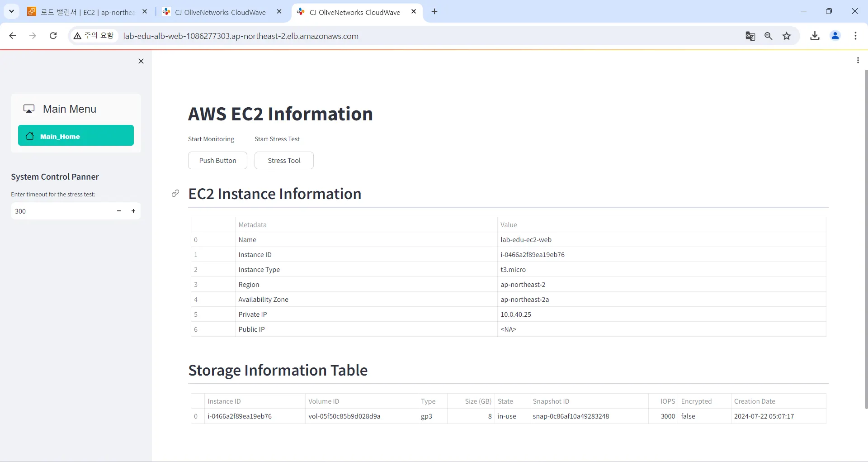Viewport: 868px width, 462px height.
Task: Decrease timeout with the minus button
Action: [119, 211]
